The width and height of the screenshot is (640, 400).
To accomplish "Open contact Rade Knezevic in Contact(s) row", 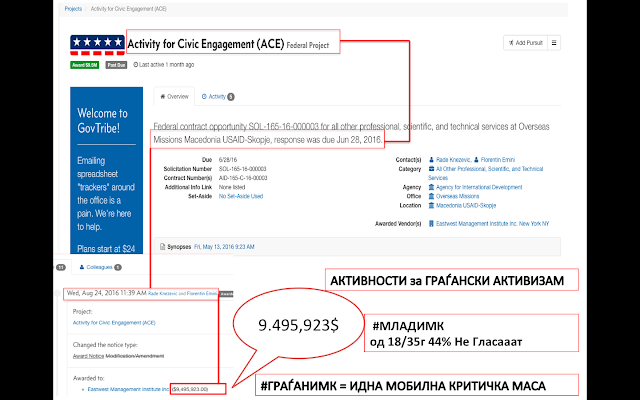I will [453, 160].
